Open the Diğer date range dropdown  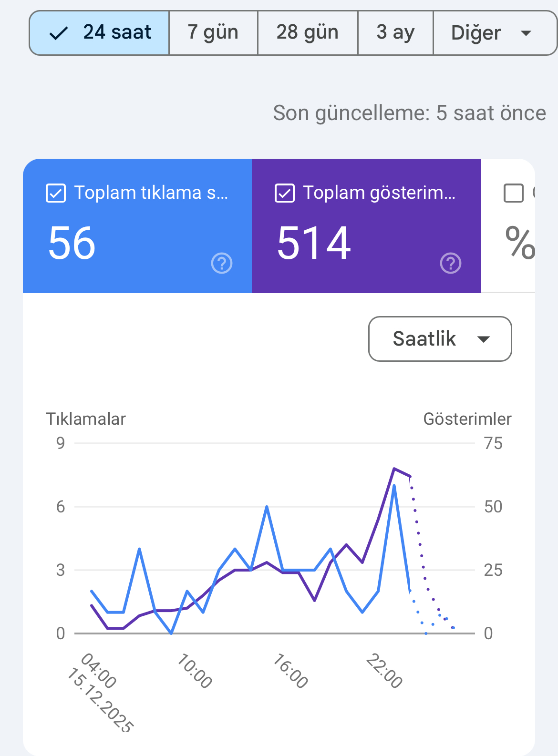(495, 33)
